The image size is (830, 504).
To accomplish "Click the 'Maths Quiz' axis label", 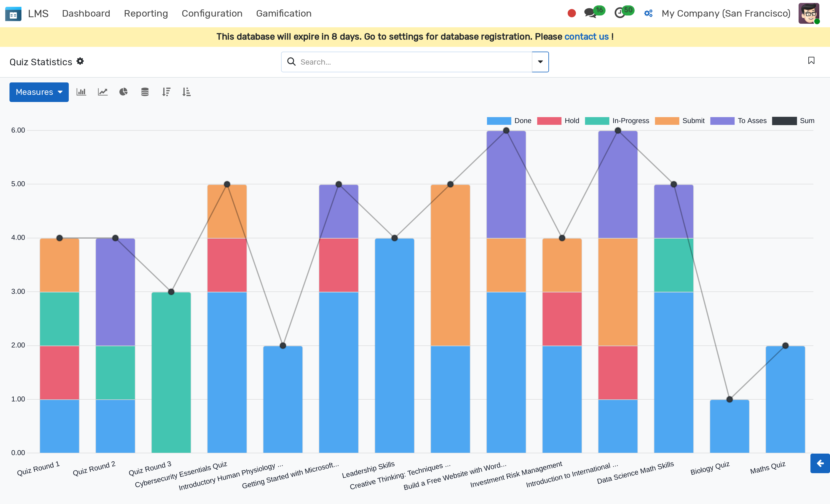I will click(768, 467).
